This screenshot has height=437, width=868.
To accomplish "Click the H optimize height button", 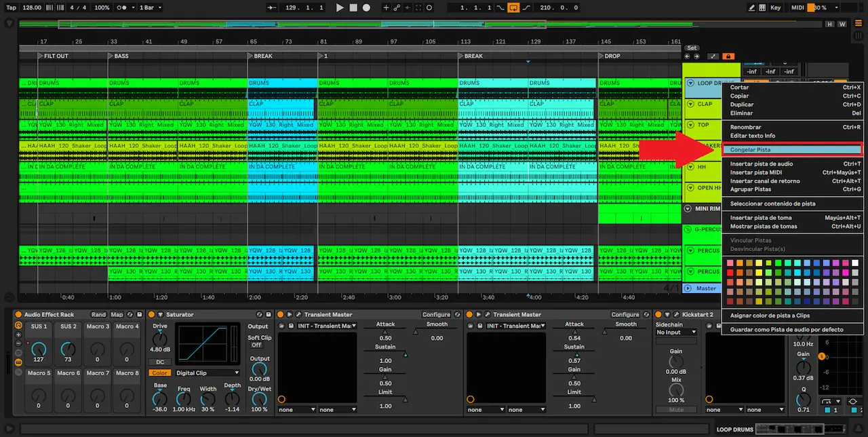I will click(829, 24).
